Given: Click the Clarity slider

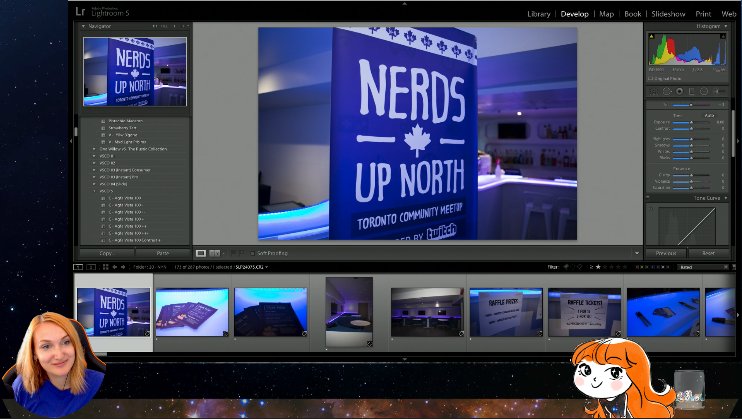Looking at the screenshot, I should 691,175.
